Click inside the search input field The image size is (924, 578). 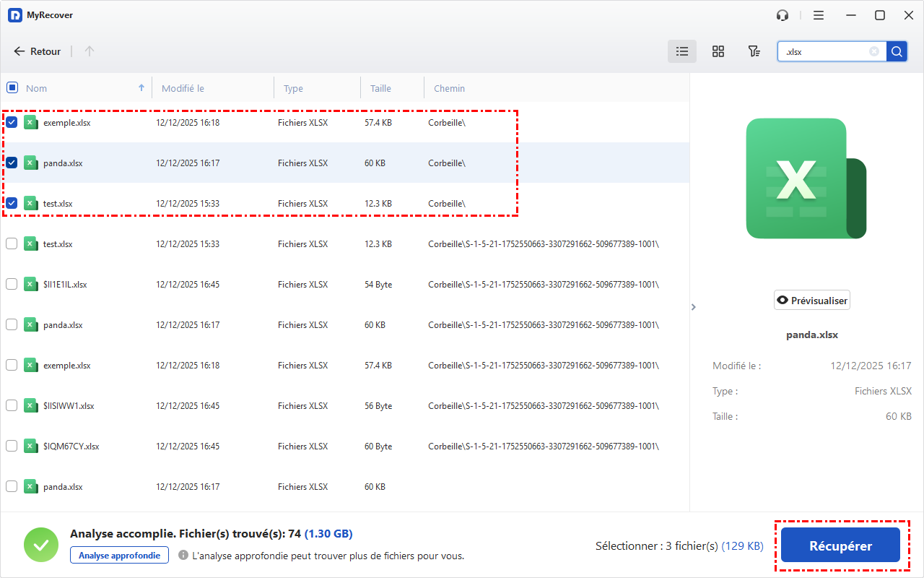click(824, 51)
